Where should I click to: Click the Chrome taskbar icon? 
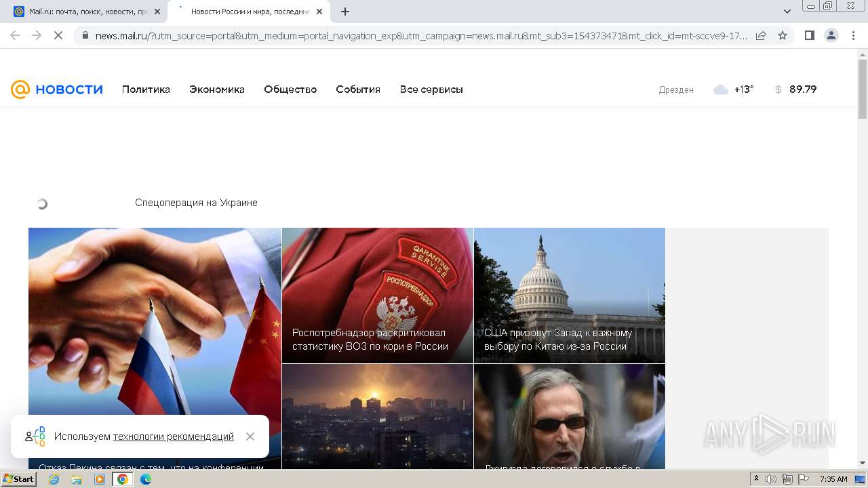[x=123, y=479]
